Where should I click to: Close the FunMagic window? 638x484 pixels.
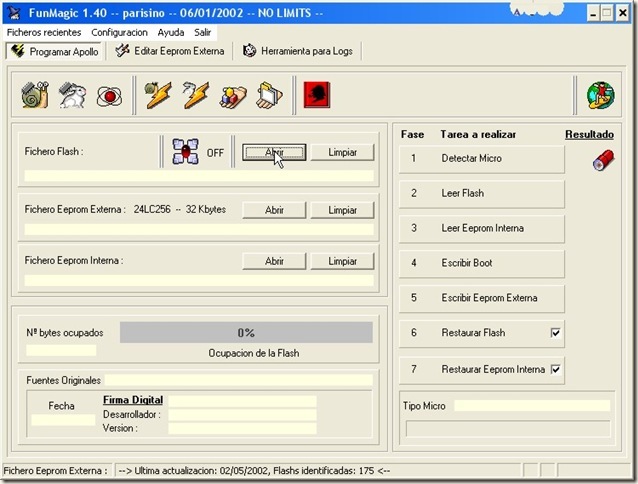623,14
